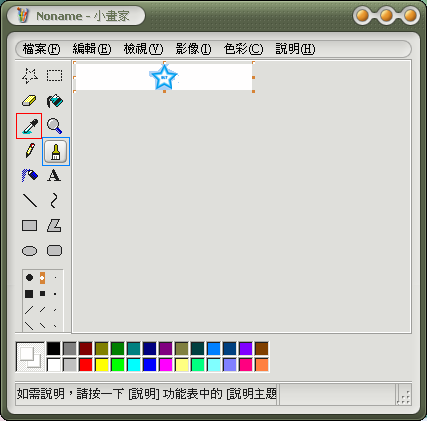Open the 檔案(F) menu
The image size is (427, 421).
pos(41,49)
